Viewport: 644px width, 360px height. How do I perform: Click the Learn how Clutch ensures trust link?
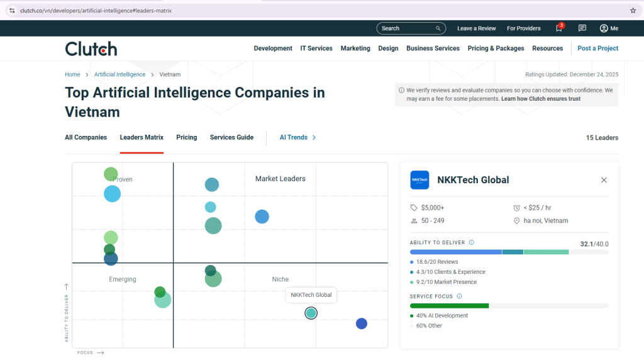point(540,99)
